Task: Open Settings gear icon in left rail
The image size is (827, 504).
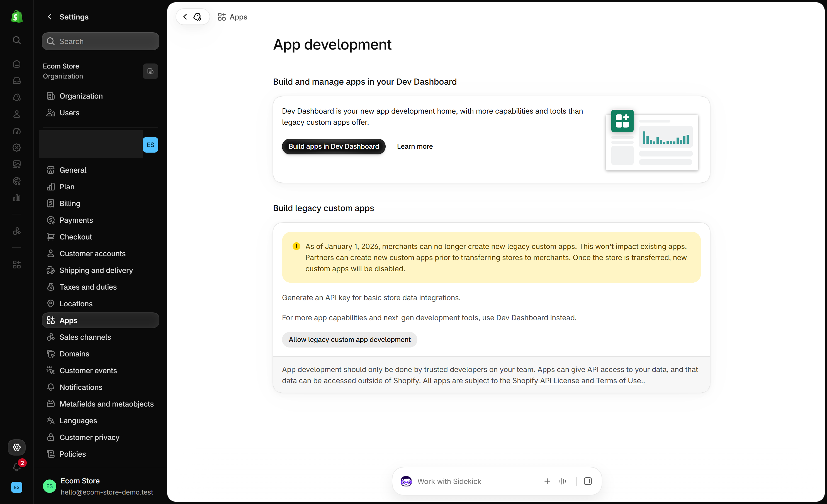Action: (x=16, y=447)
